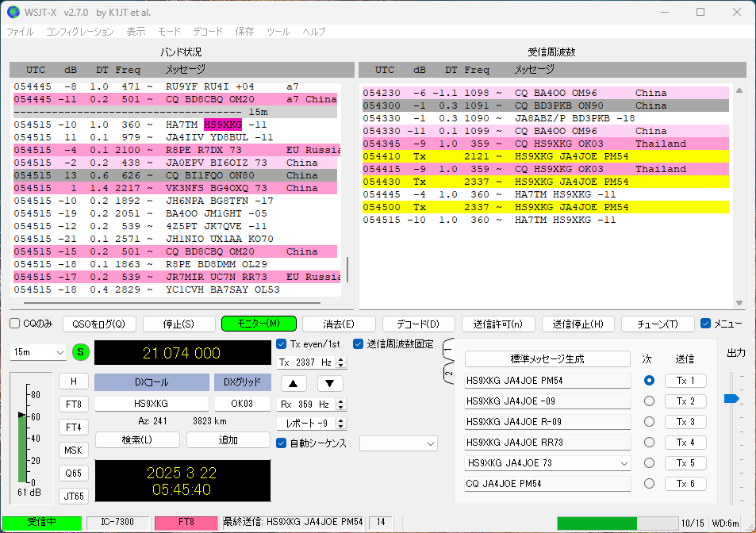
Task: Select next radio for Tx 4 message
Action: [x=649, y=443]
